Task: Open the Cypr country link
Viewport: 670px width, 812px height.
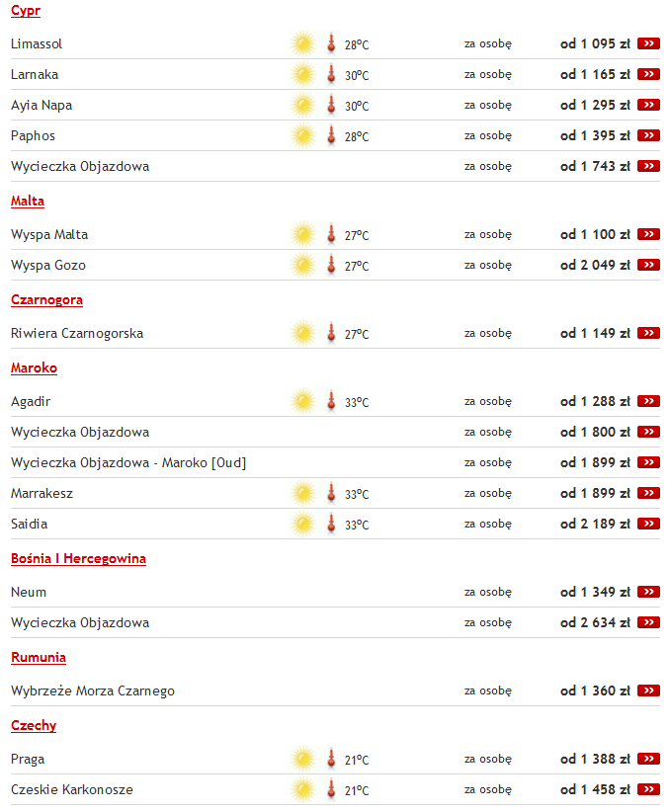Action: click(26, 10)
